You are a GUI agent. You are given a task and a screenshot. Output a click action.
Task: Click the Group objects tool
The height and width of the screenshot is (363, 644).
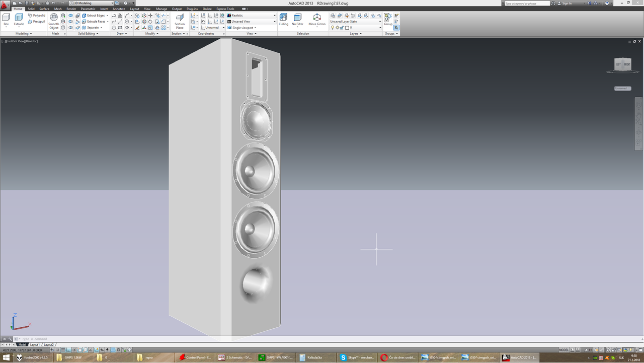[388, 20]
